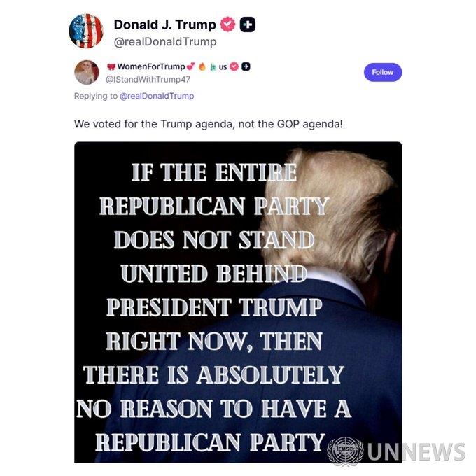Open WomenForTrump's profile picture
Image resolution: width=476 pixels, height=476 pixels.
pos(87,72)
